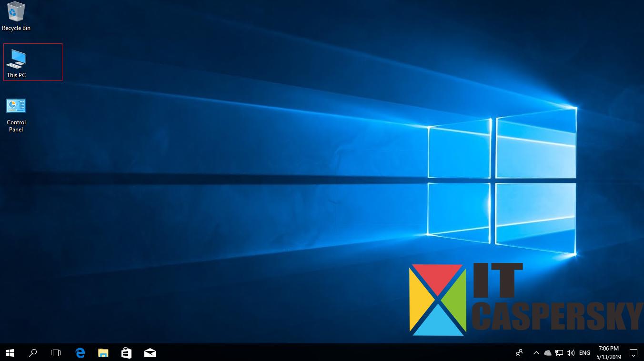Open the Action Center notifications icon
644x361 pixels.
point(634,353)
